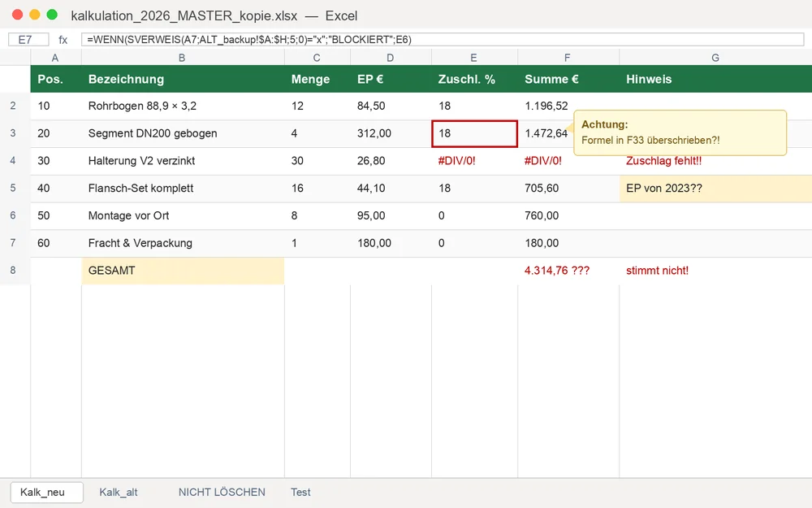The width and height of the screenshot is (812, 508).
Task: Click the Hinweis header cell
Action: [x=715, y=79]
